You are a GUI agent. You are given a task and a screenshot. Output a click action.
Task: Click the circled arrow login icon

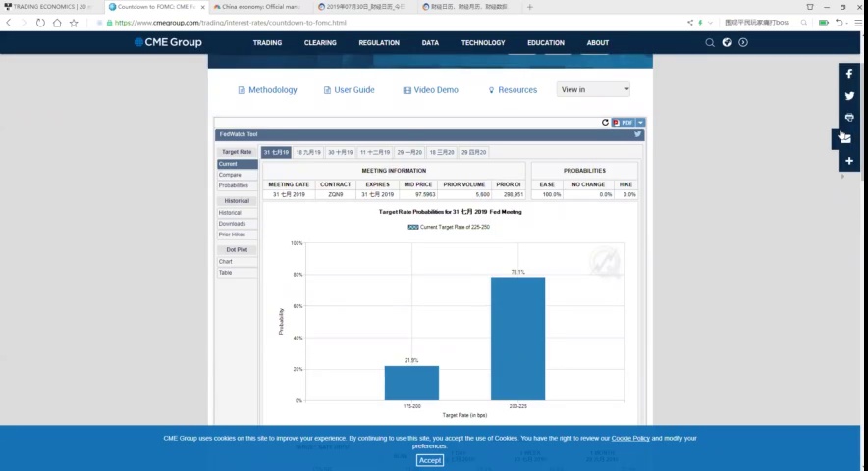point(743,42)
